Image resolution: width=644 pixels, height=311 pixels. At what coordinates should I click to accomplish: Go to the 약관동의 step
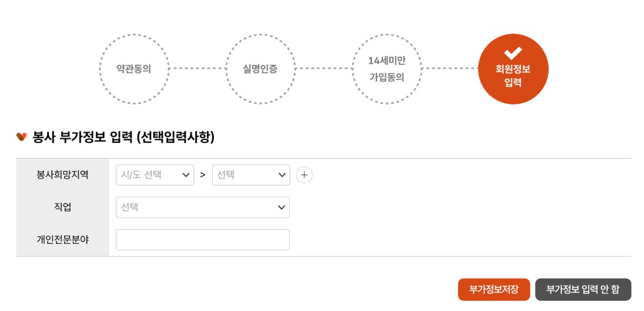click(134, 69)
